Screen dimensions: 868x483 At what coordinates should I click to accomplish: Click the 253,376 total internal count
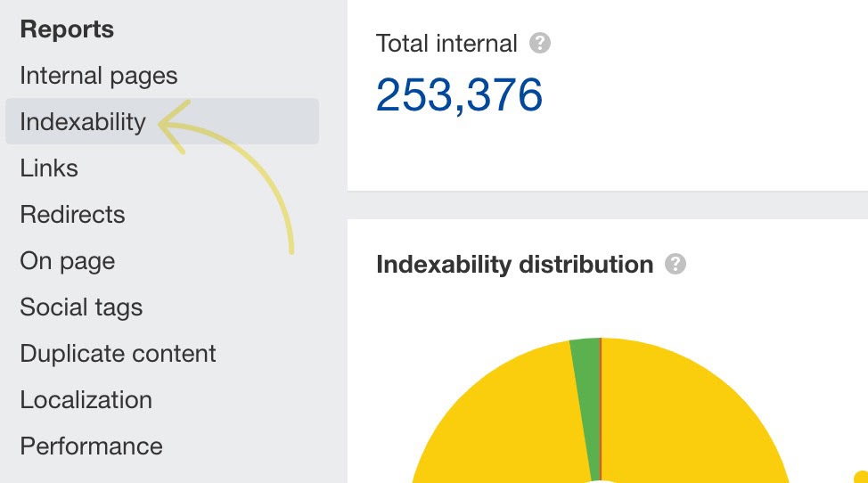pos(459,94)
